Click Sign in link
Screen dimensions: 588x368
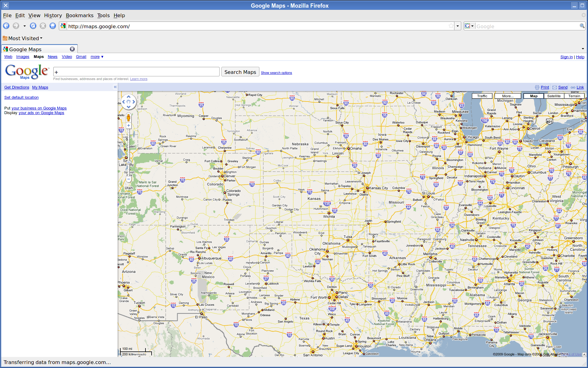point(566,57)
